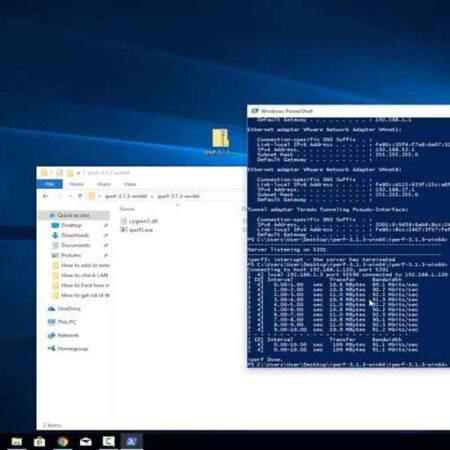Select the iperf zip archive on desktop
Viewport: 450px width, 450px height.
click(220, 142)
